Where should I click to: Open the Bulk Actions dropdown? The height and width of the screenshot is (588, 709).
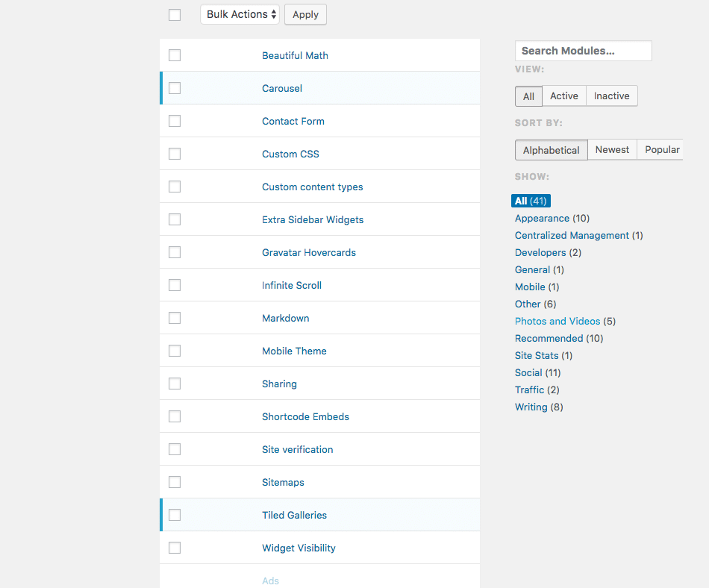point(240,14)
